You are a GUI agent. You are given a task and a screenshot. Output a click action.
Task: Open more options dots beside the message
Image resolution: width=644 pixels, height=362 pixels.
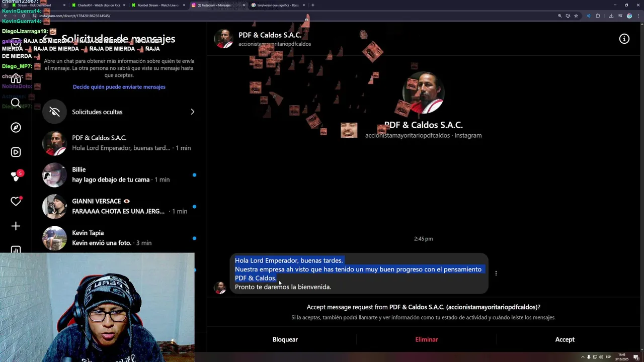496,274
